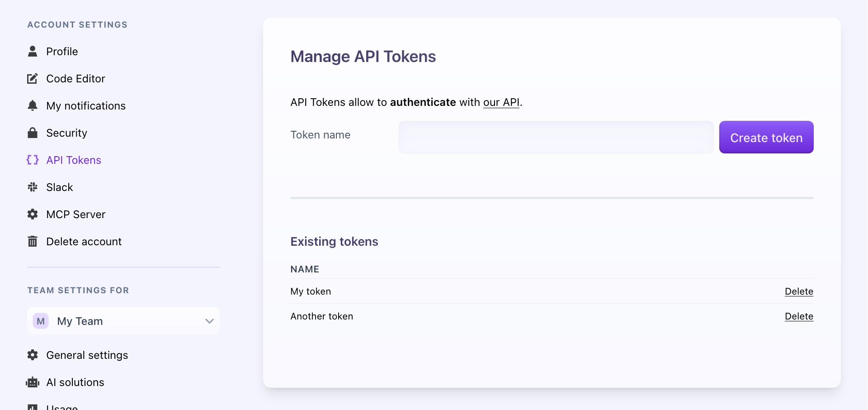Click the General settings gear icon
The width and height of the screenshot is (868, 410).
coord(33,355)
